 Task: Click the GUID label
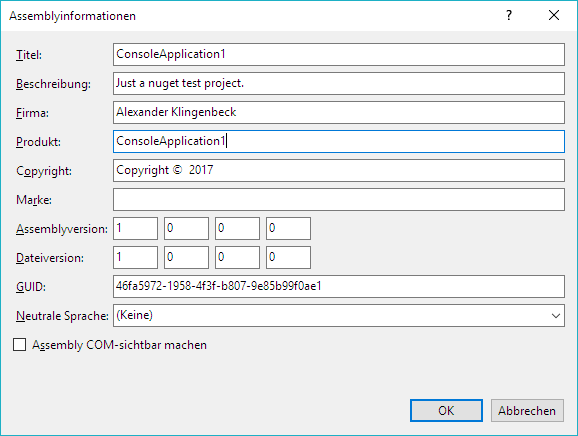point(31,287)
